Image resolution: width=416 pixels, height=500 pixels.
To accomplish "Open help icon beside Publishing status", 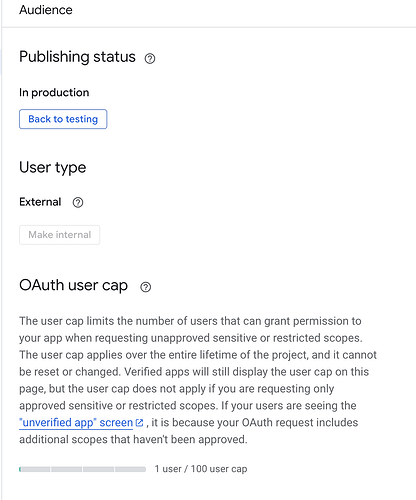I will (150, 59).
